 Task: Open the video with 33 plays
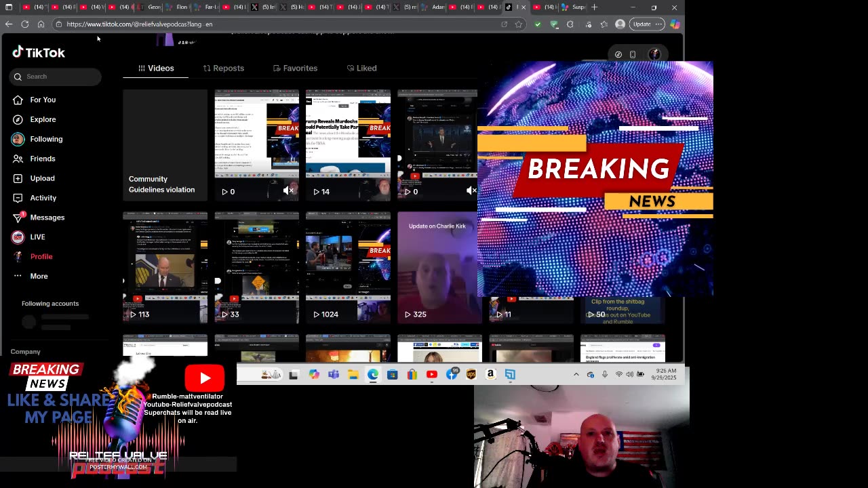pyautogui.click(x=256, y=268)
